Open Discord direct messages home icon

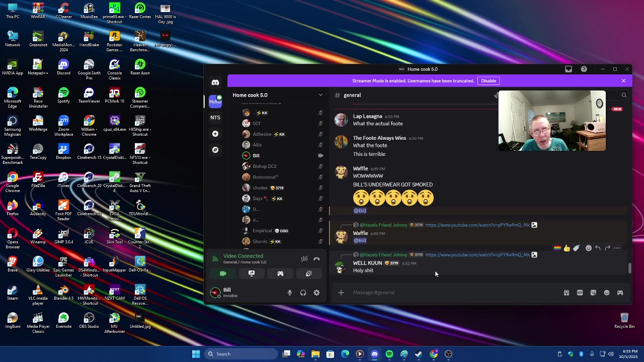pos(215,82)
